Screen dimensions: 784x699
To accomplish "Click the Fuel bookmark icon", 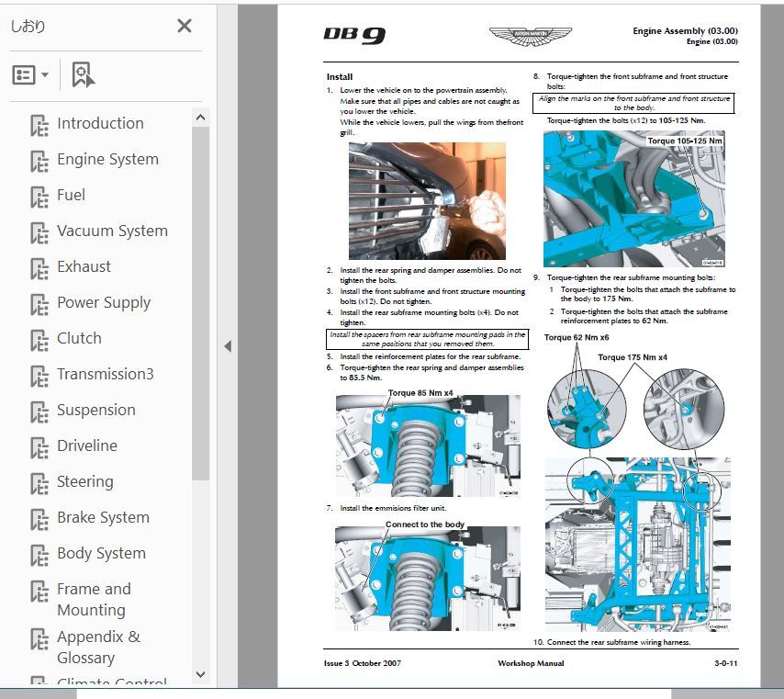I will [39, 197].
